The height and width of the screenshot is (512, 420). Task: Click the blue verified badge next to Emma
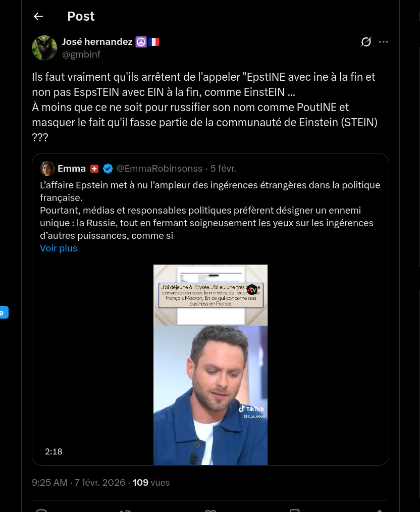pyautogui.click(x=108, y=169)
